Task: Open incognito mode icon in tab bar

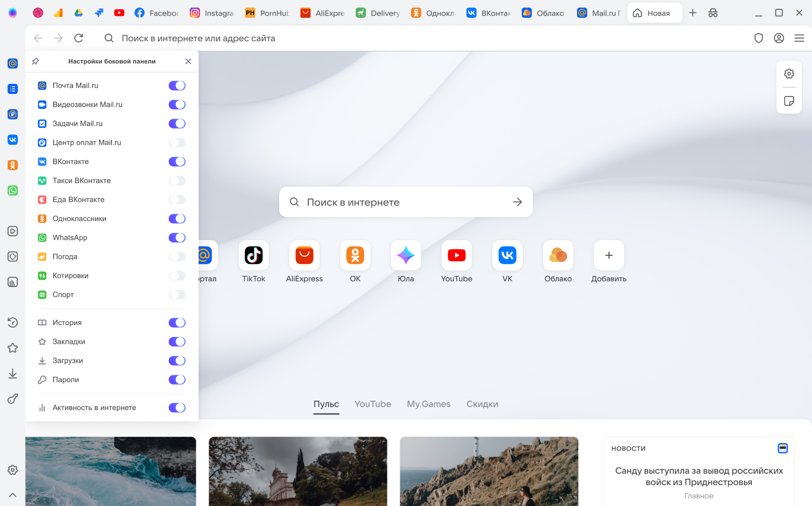Action: tap(713, 13)
